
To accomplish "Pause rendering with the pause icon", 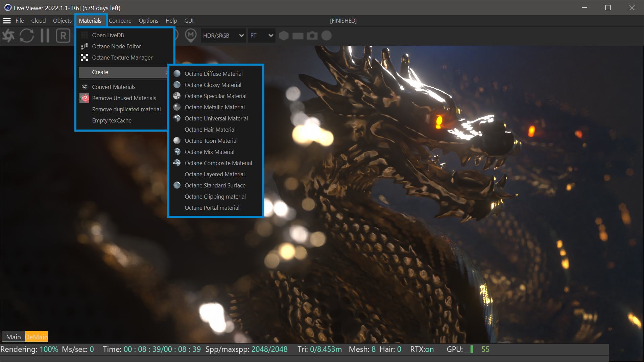I will click(45, 36).
